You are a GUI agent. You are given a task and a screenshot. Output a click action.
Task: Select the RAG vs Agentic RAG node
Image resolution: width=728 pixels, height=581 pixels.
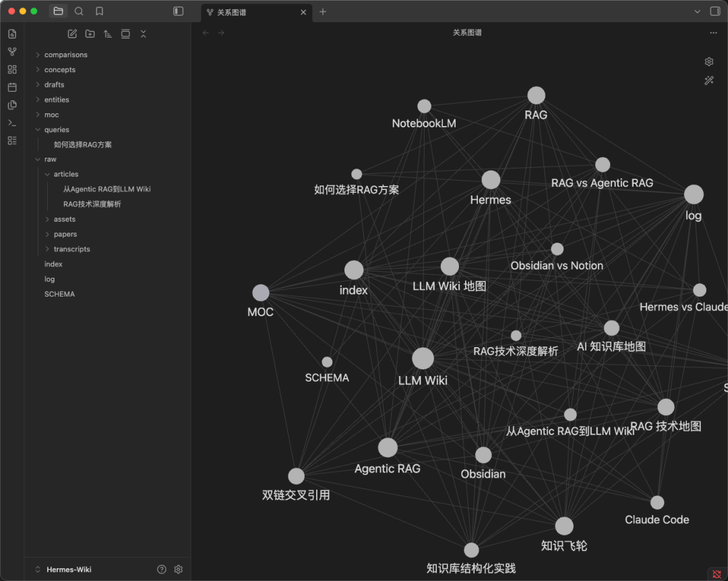tap(603, 165)
